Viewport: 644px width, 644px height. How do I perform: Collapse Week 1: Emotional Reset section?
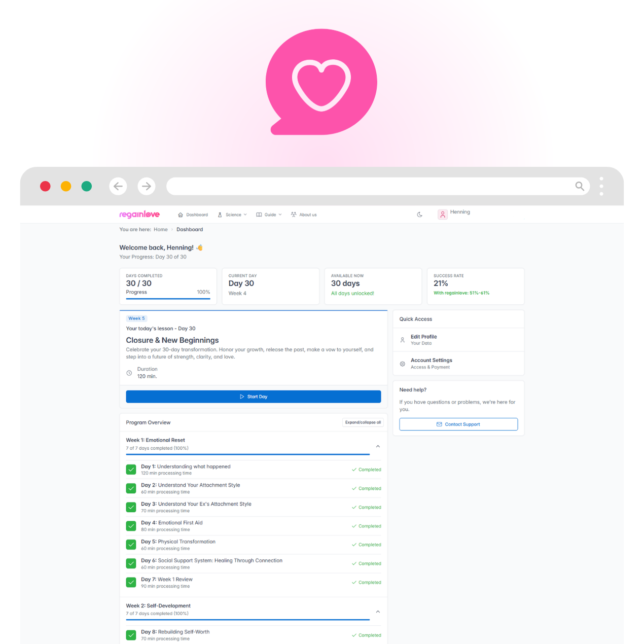(x=378, y=446)
